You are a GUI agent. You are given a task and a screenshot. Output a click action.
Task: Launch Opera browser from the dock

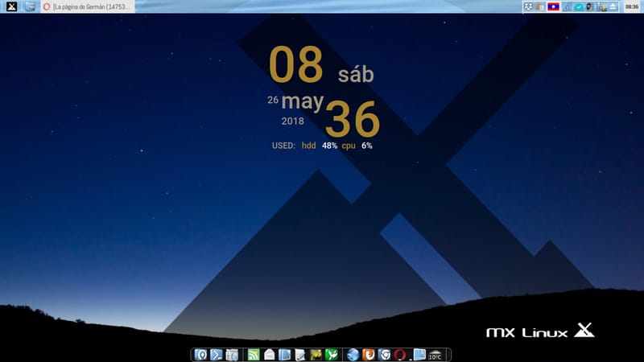[399, 355]
